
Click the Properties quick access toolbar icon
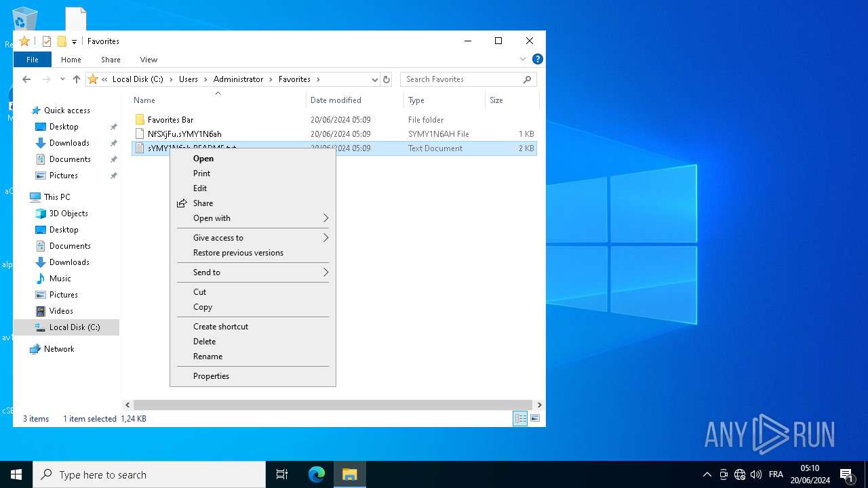[47, 41]
